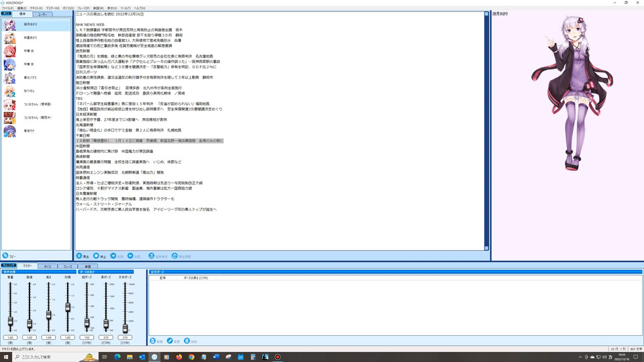
Task: Switch to the 標準 voice list tab
Action: (22, 14)
